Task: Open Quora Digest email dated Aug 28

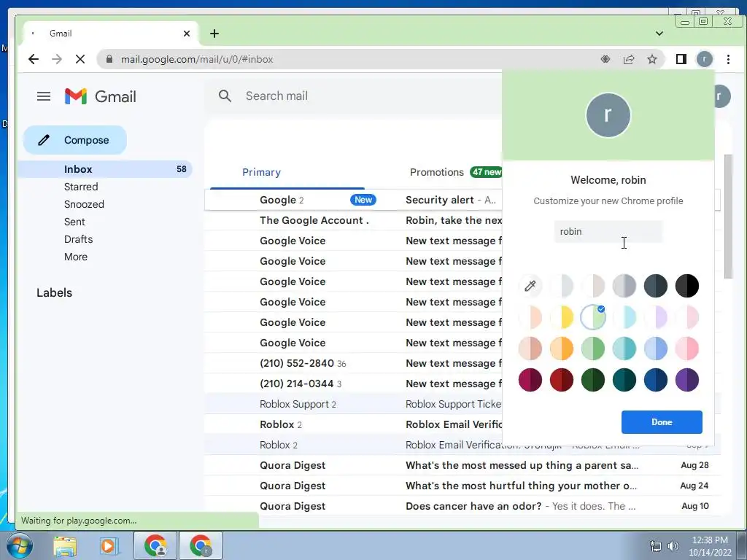Action: [x=462, y=465]
